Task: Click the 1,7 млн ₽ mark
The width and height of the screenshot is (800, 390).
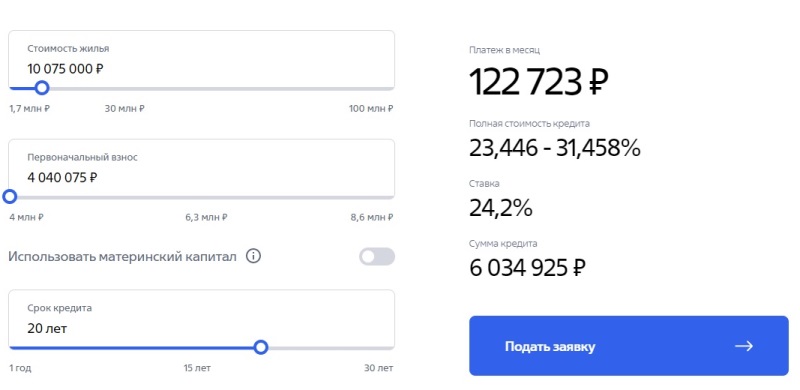Action: point(30,109)
